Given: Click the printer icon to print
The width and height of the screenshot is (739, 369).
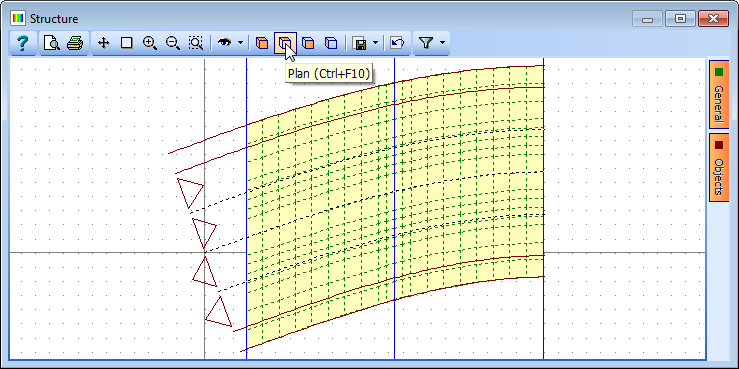Looking at the screenshot, I should pyautogui.click(x=75, y=43).
